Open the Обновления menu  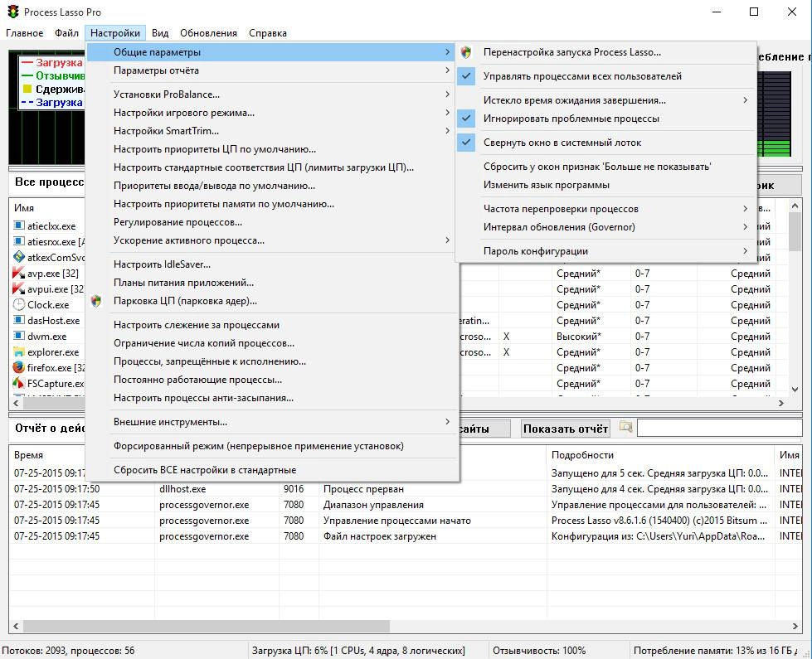pyautogui.click(x=209, y=33)
